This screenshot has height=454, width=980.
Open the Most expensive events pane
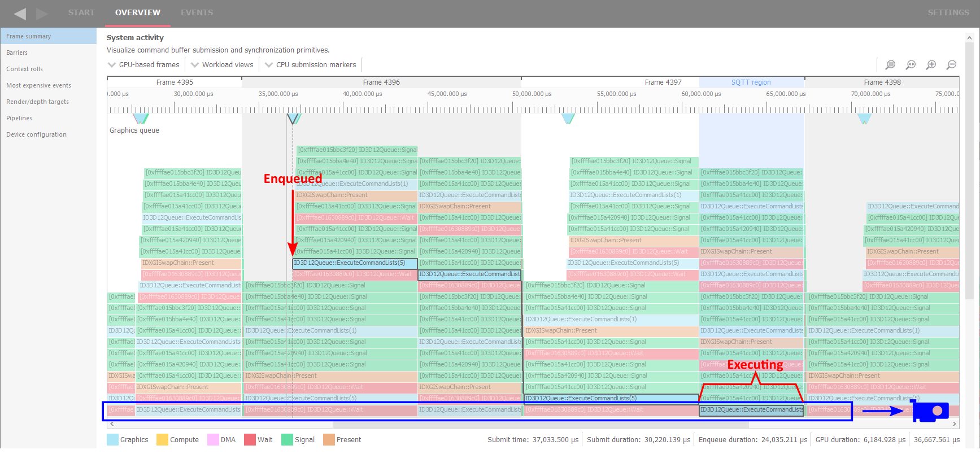click(38, 85)
